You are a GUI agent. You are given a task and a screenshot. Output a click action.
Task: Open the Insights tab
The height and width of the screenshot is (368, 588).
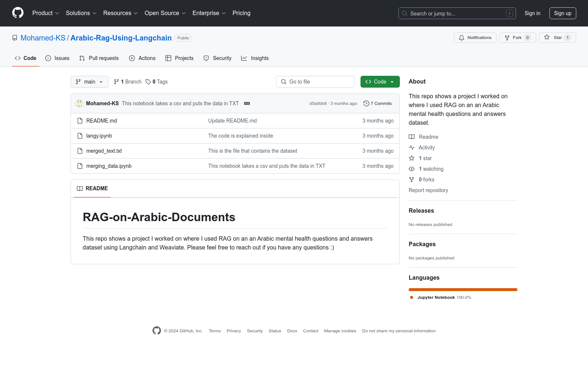pos(255,58)
